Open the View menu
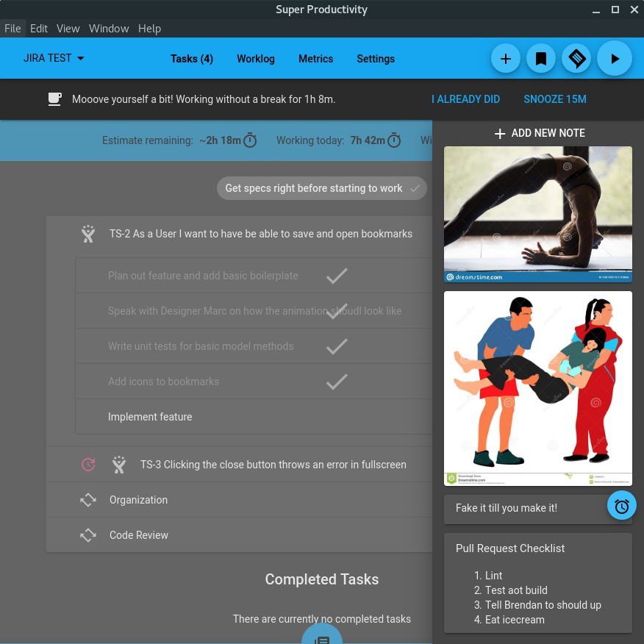 (68, 29)
